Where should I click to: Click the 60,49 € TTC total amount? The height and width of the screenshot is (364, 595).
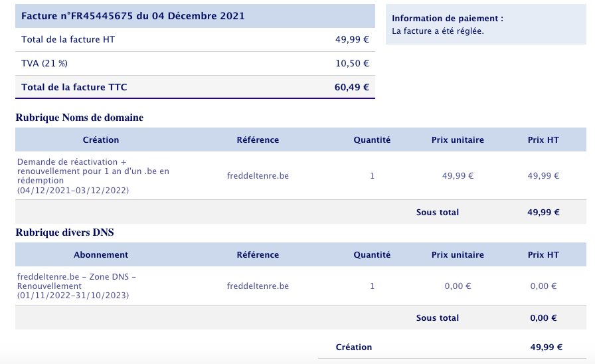click(351, 87)
